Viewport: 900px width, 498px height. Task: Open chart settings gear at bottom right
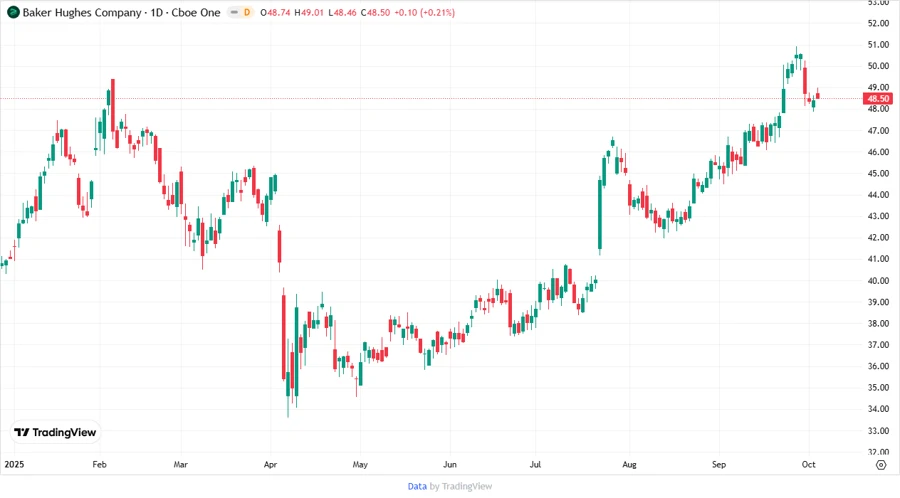[880, 465]
